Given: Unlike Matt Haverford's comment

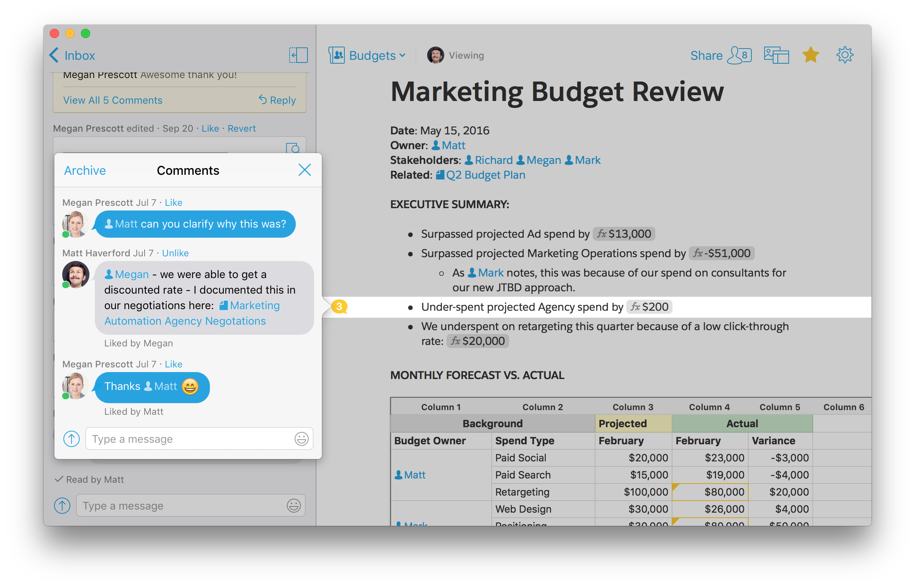Looking at the screenshot, I should coord(175,253).
